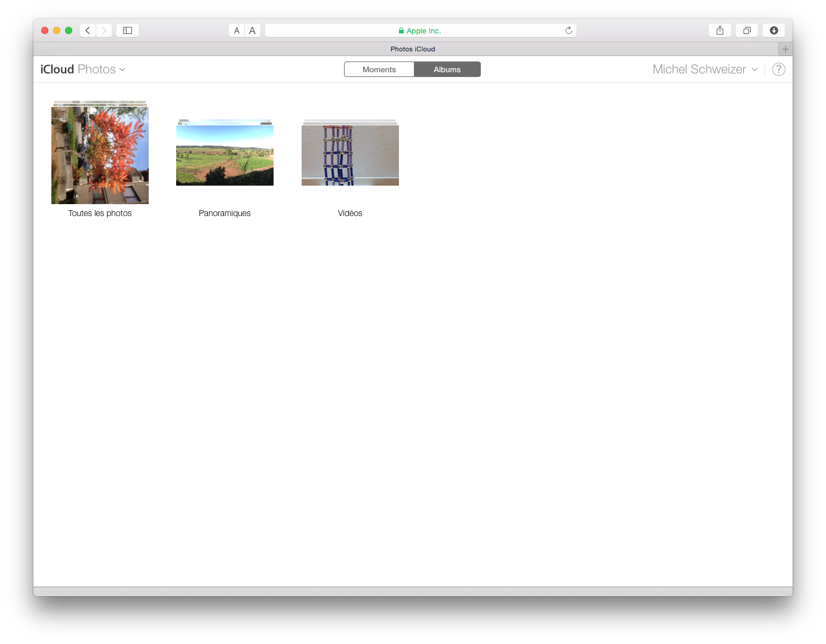Open the Michel Schweizer account menu
The height and width of the screenshot is (644, 826).
tap(705, 69)
